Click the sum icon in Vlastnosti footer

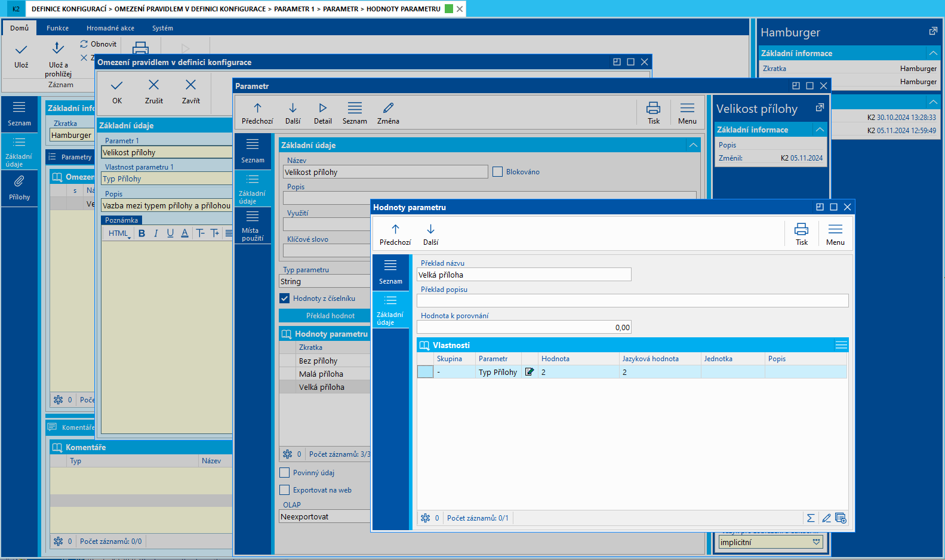pos(811,518)
